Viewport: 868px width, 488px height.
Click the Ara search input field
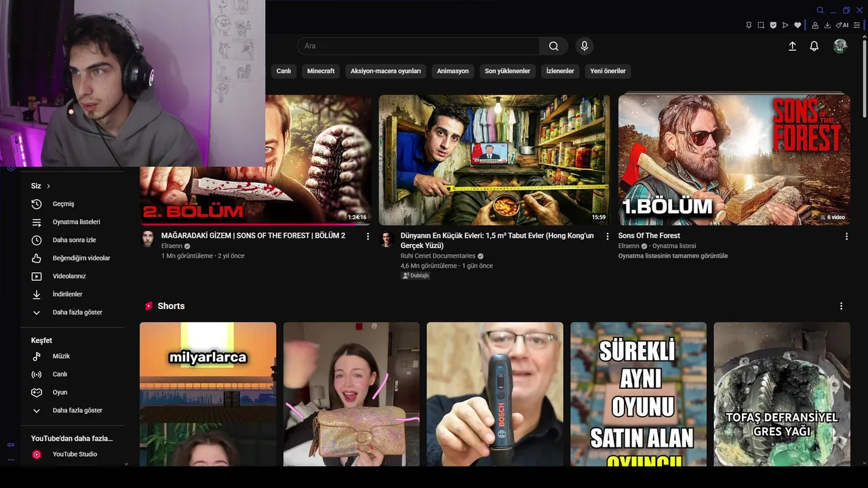(x=418, y=46)
